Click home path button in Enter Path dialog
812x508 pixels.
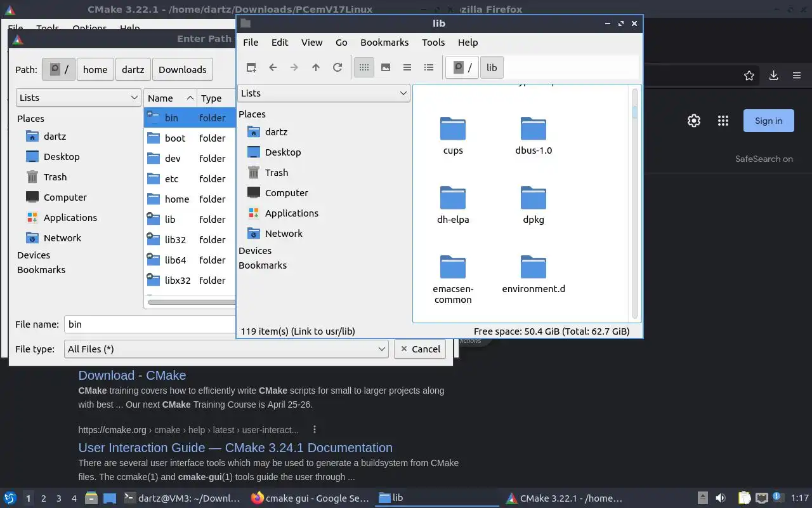(95, 70)
